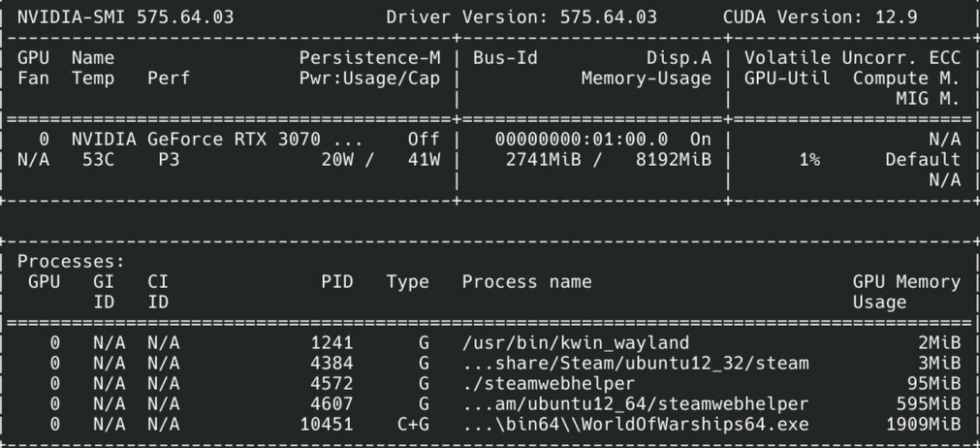The height and width of the screenshot is (448, 980).
Task: Click the Bus-Id 00000000:01:00.0 value
Action: pyautogui.click(x=582, y=139)
